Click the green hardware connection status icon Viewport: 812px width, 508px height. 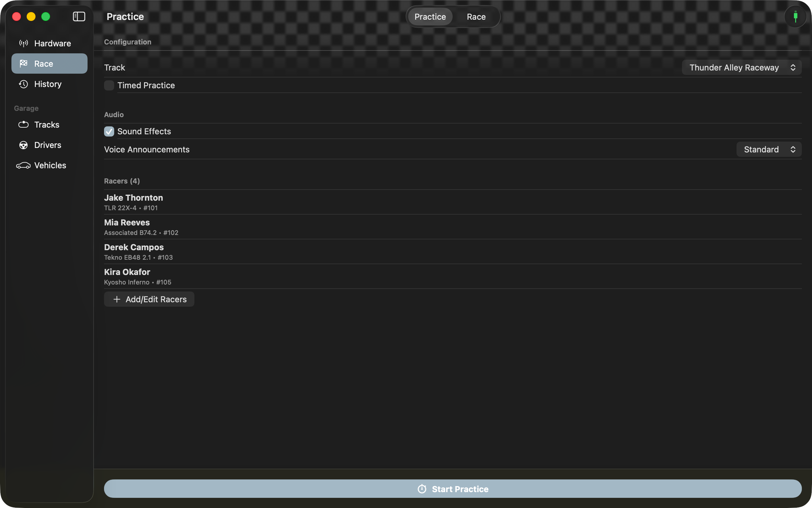coord(795,17)
